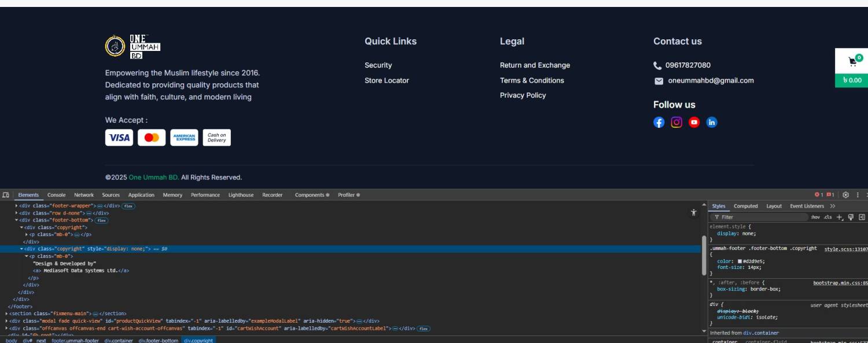868x343 pixels.
Task: Switch to the Console tab
Action: (57, 195)
